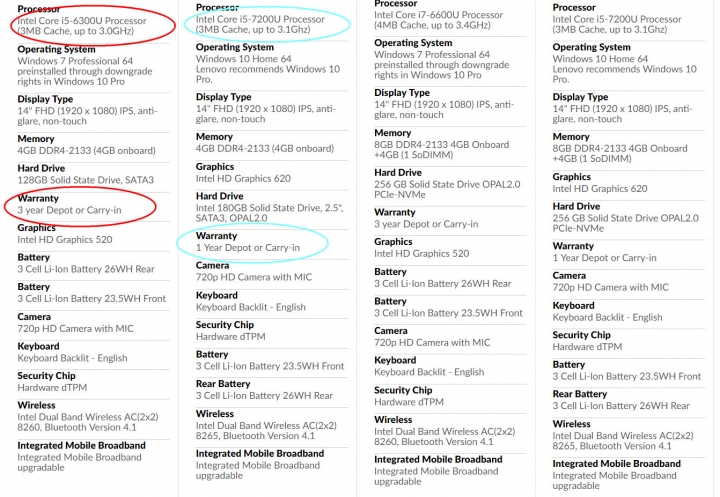Click "Graphics" heading in i5-6300U column
Viewport: 720px width, 497px height.
[x=36, y=228]
